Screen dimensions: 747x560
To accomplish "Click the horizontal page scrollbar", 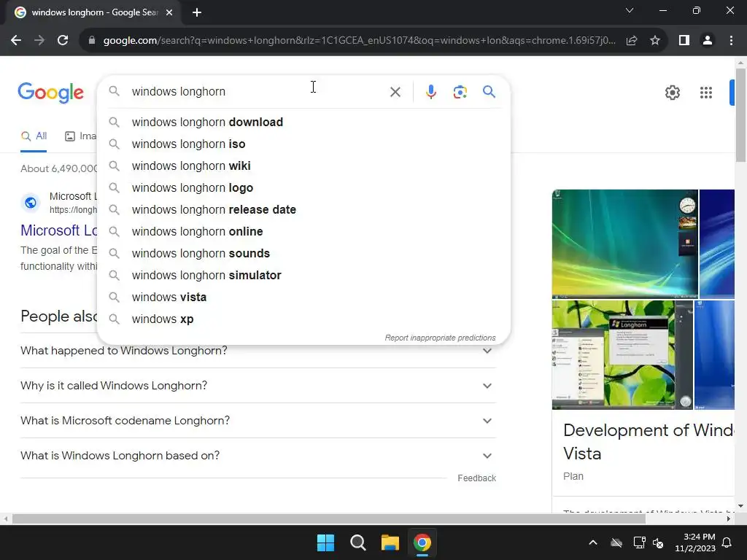I will pos(329,518).
